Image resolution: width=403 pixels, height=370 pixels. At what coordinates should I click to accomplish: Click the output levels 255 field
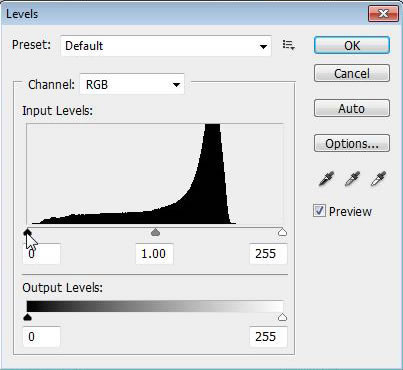click(268, 337)
